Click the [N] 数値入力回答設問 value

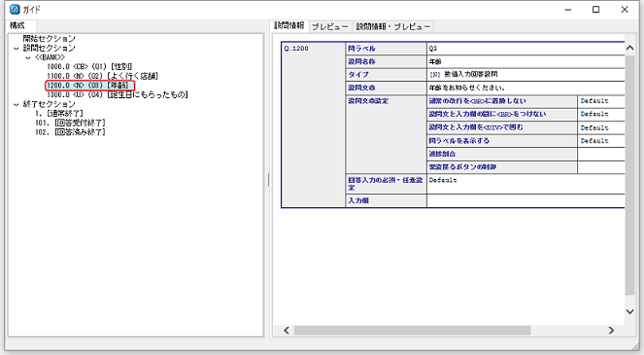click(463, 75)
